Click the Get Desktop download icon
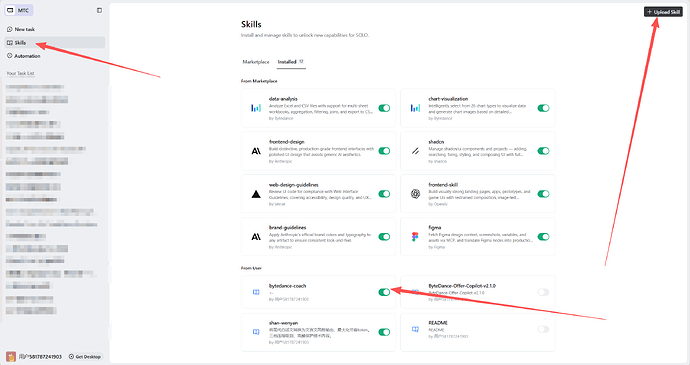 pos(71,357)
